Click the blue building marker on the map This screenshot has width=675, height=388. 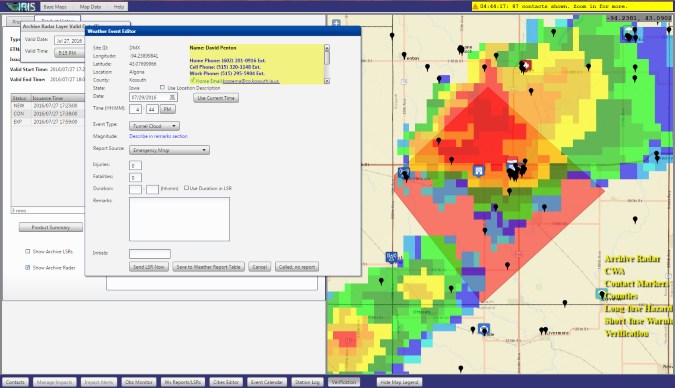pyautogui.click(x=479, y=171)
